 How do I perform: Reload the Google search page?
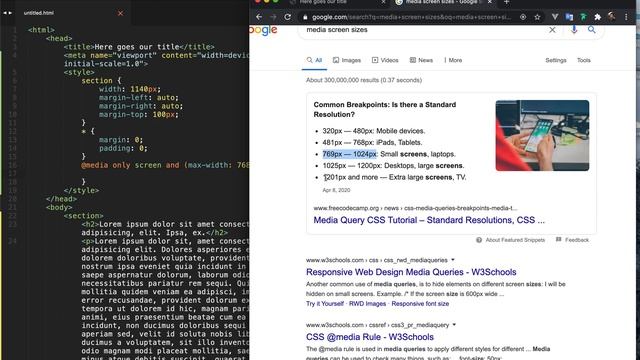click(x=288, y=17)
